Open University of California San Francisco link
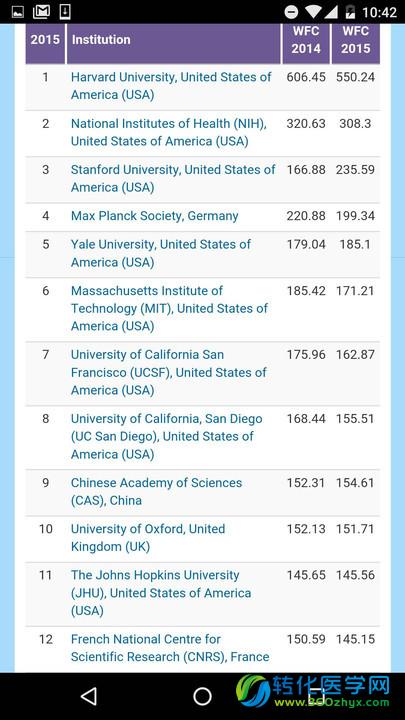405x720 pixels. point(169,372)
